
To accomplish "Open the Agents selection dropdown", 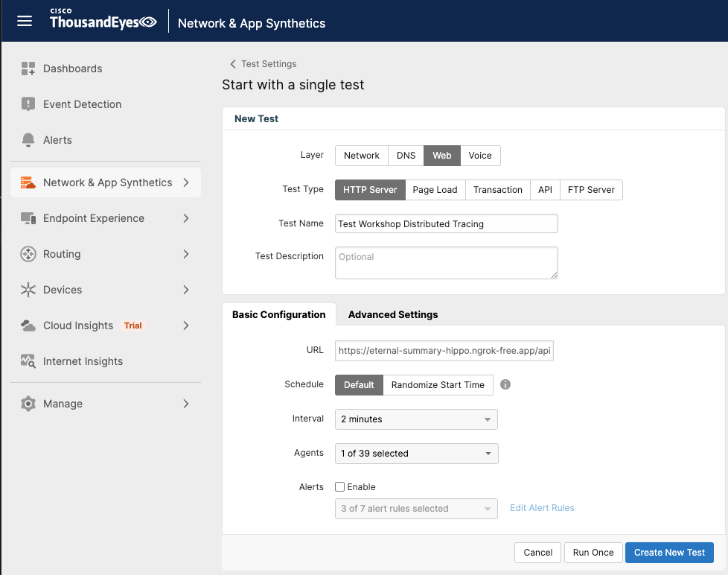I will click(416, 454).
